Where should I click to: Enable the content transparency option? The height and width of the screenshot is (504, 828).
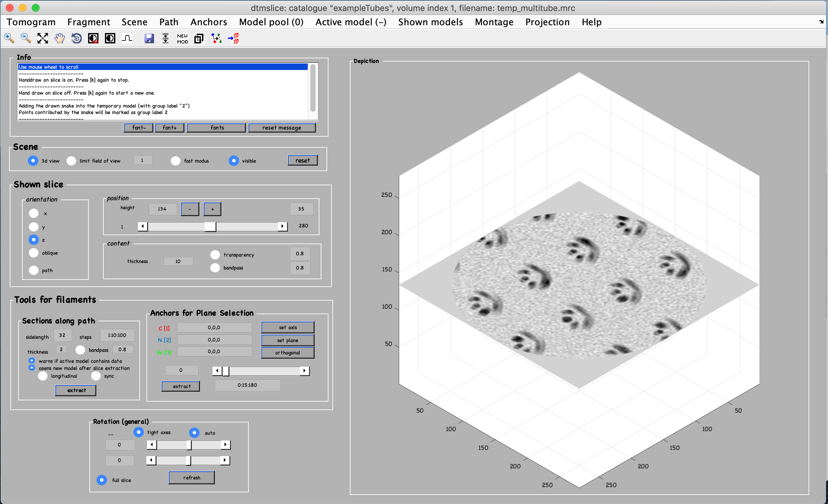(x=215, y=255)
